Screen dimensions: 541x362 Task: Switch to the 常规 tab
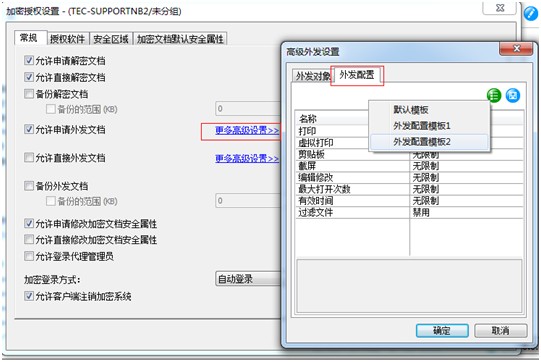[29, 38]
